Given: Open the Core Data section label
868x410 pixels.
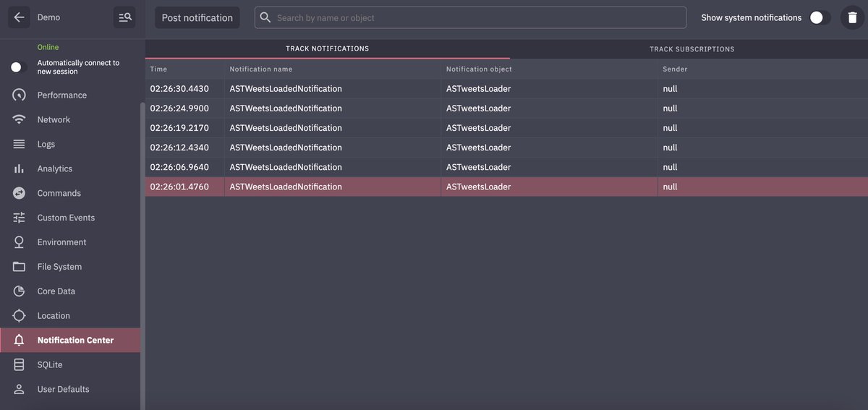Looking at the screenshot, I should 56,291.
